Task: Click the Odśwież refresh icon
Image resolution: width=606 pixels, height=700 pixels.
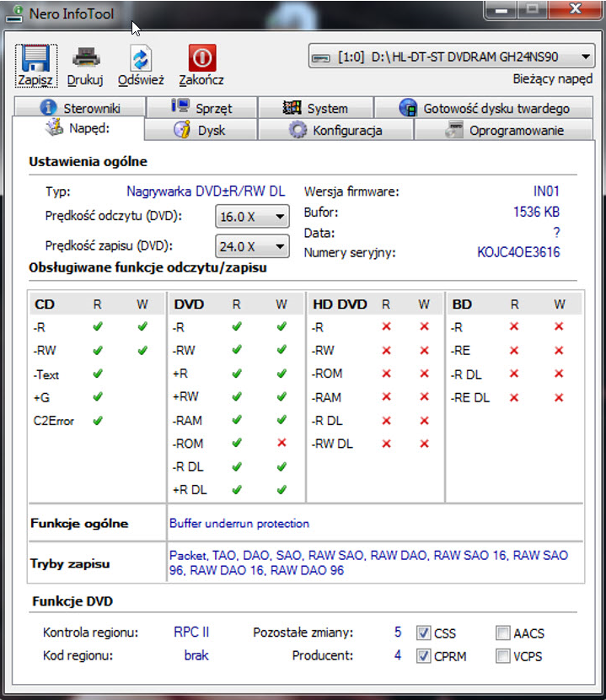Action: coord(141,59)
